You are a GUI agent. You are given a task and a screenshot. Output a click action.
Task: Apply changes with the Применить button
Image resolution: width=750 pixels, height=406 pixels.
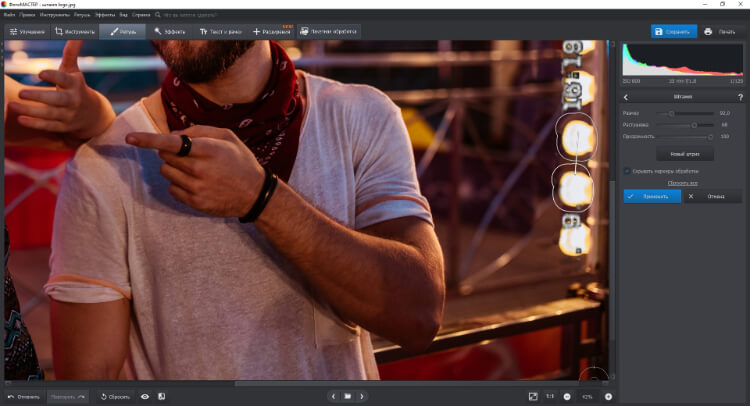[x=652, y=197]
